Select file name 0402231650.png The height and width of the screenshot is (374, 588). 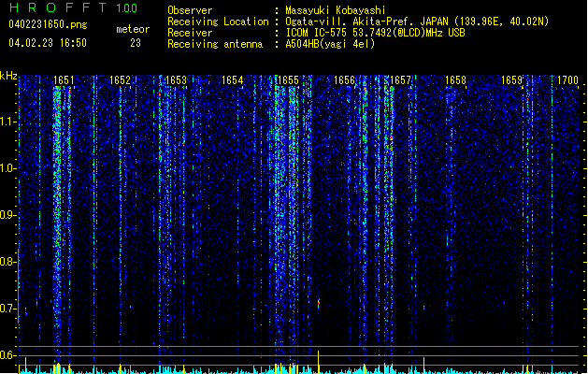click(48, 25)
